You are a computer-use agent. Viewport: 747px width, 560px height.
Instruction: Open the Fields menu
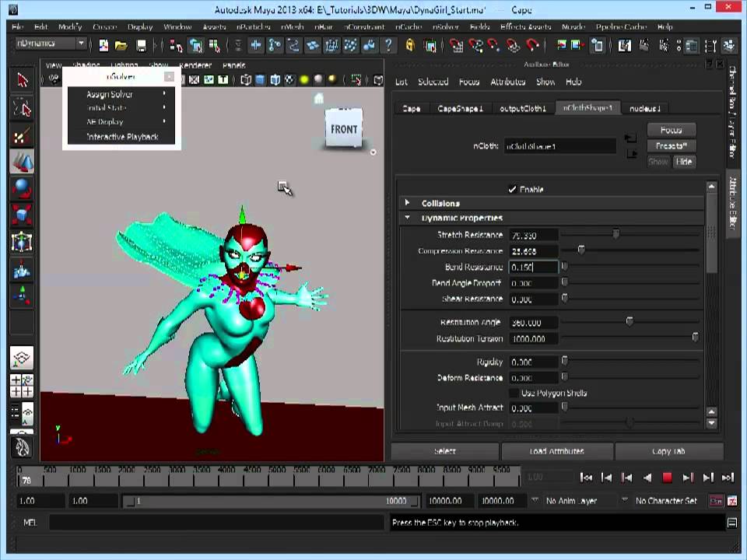[480, 26]
